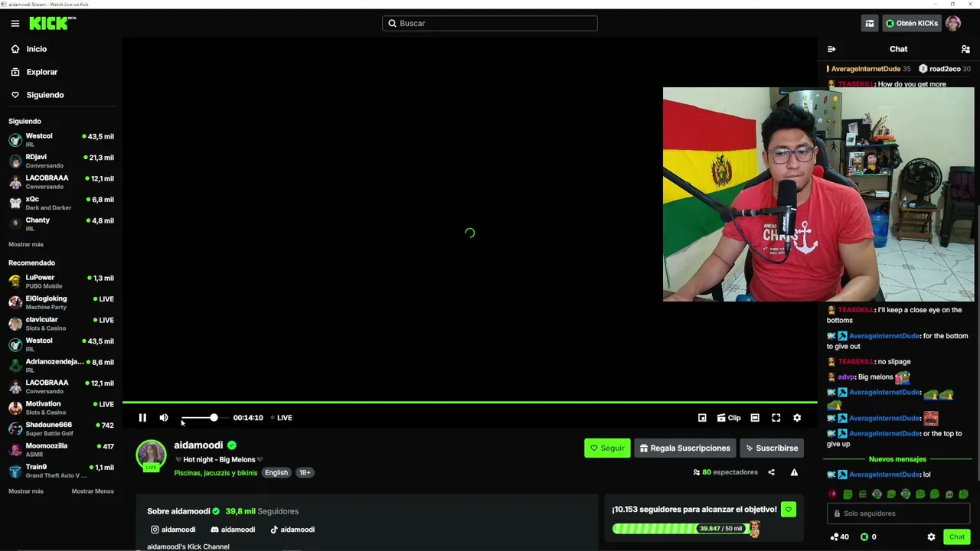Image resolution: width=980 pixels, height=551 pixels.
Task: Open KICKs balance showing 0
Action: pos(868,537)
